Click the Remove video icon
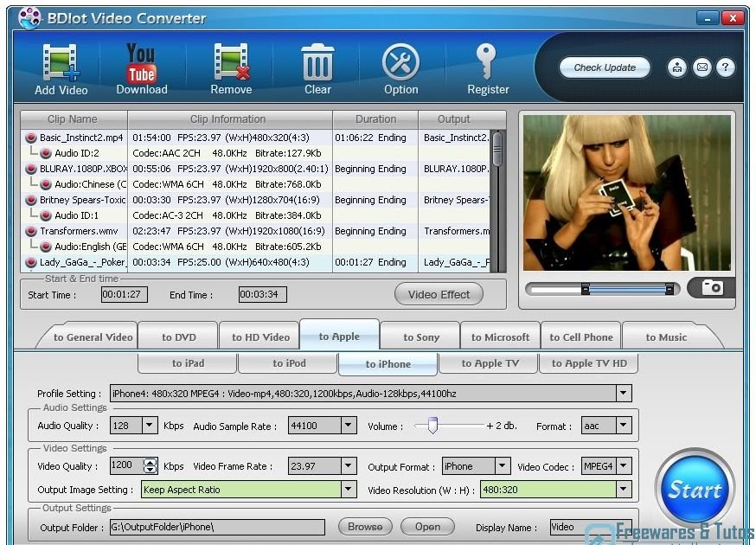Viewport: 756px width, 545px height. (231, 69)
